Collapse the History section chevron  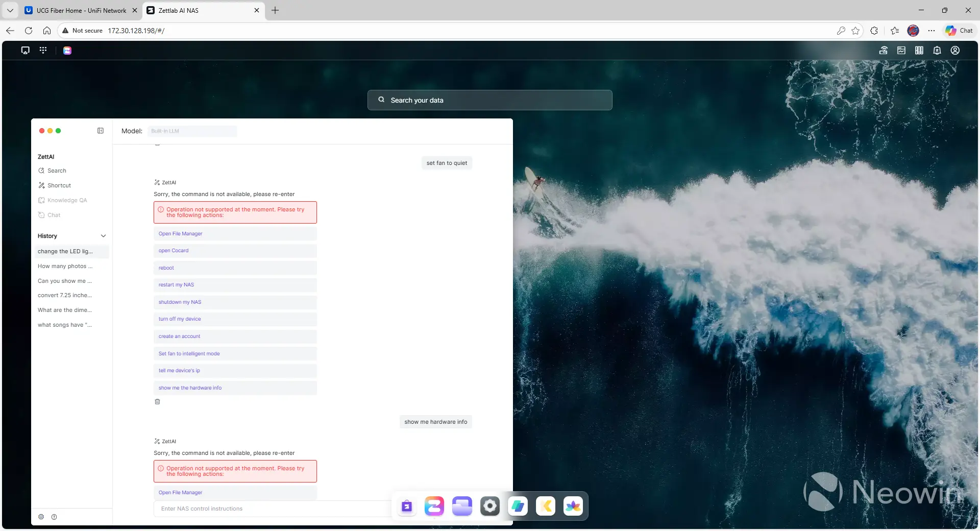pos(103,236)
